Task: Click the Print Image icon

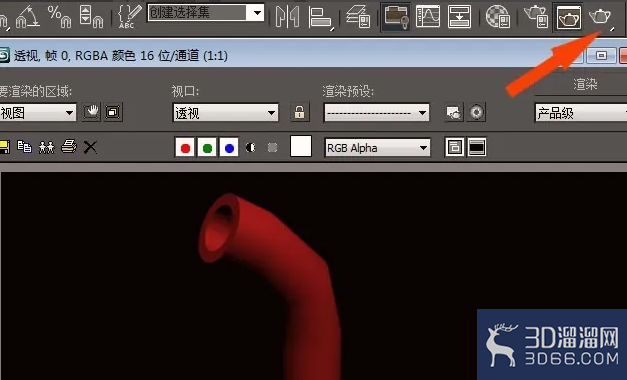Action: tap(69, 147)
